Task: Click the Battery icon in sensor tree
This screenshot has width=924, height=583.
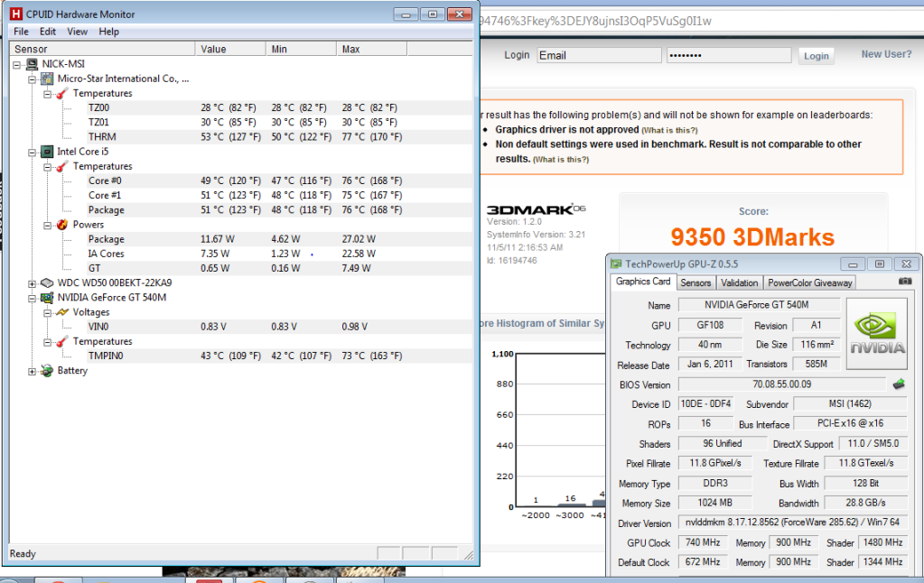Action: [47, 371]
